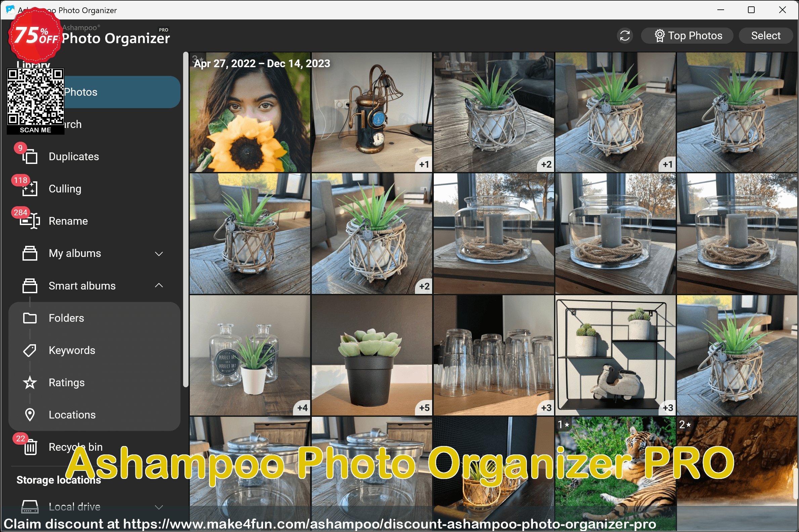Click the My albums box icon
The image size is (799, 532).
point(30,254)
